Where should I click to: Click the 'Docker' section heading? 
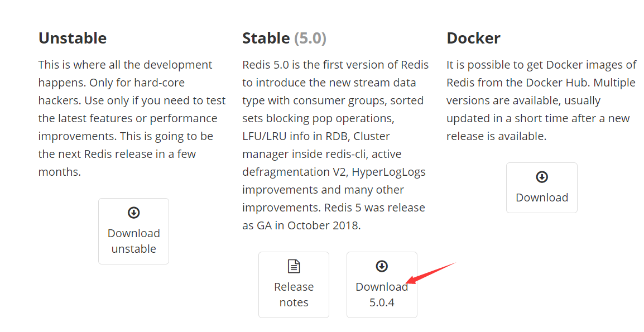pos(473,38)
